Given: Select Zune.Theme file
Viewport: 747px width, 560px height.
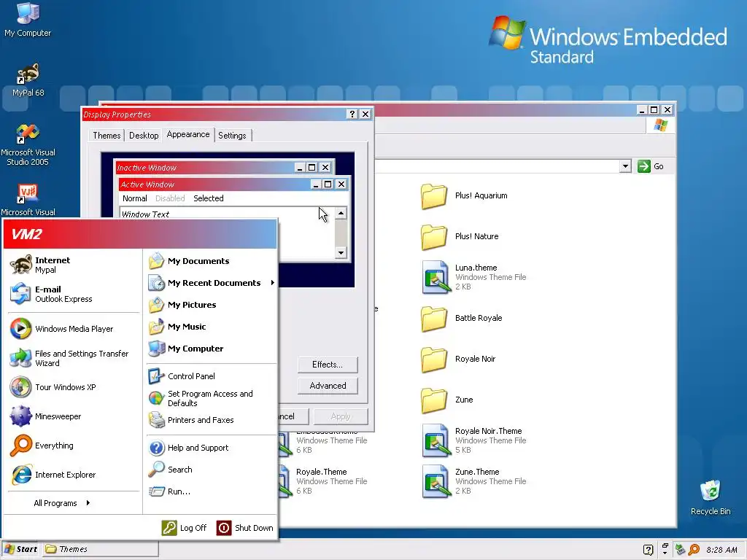Looking at the screenshot, I should tap(473, 481).
